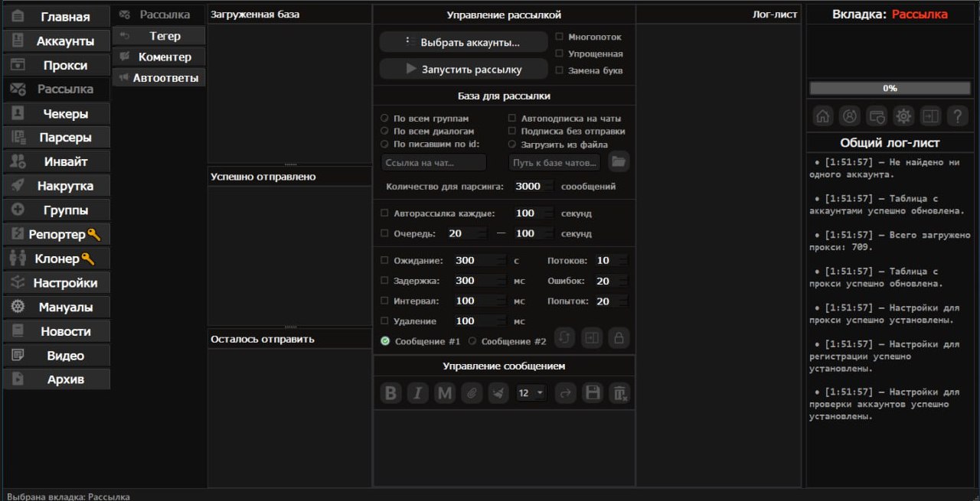Image resolution: width=980 pixels, height=501 pixels.
Task: Enable the Задержка checkbox
Action: 384,281
